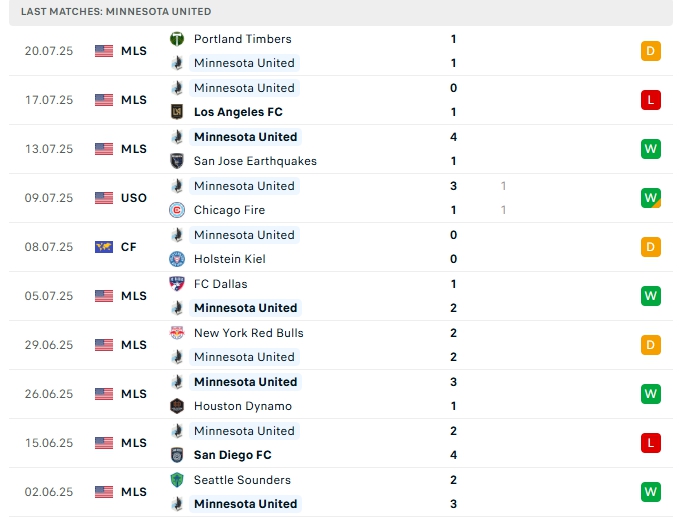Click the green W badge for 13.07.25
Screen dimensions: 685x517
(651, 149)
